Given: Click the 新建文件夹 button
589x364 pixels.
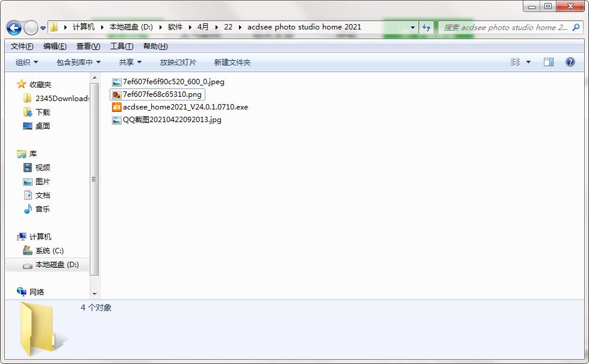Looking at the screenshot, I should [232, 63].
